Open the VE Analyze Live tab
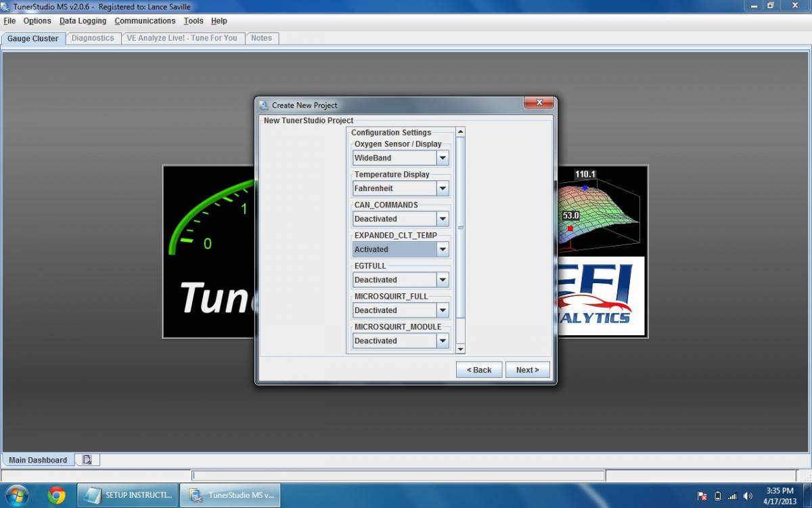 [x=182, y=38]
